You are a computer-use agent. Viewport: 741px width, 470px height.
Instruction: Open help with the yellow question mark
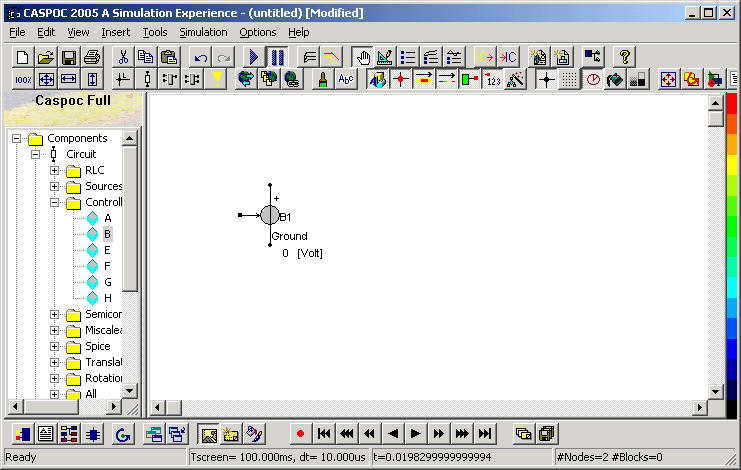tap(625, 57)
